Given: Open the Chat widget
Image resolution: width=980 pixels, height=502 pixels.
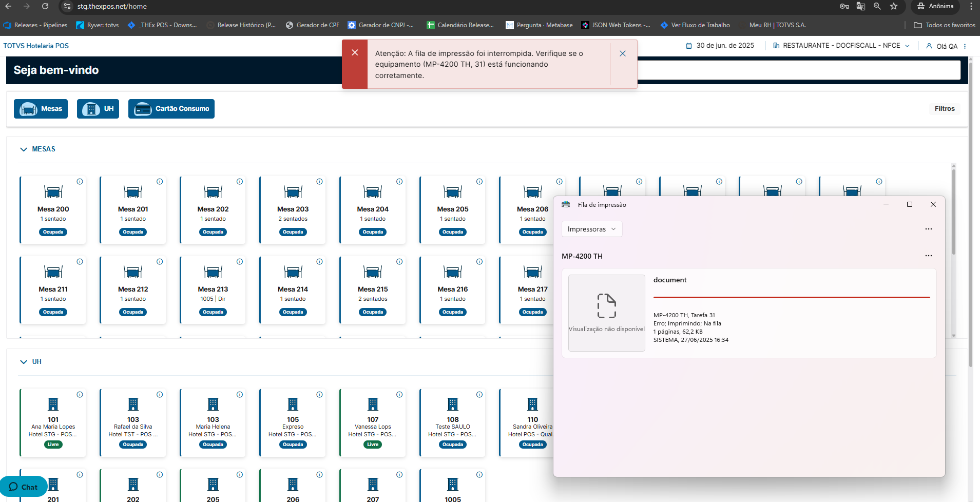Looking at the screenshot, I should pyautogui.click(x=24, y=487).
